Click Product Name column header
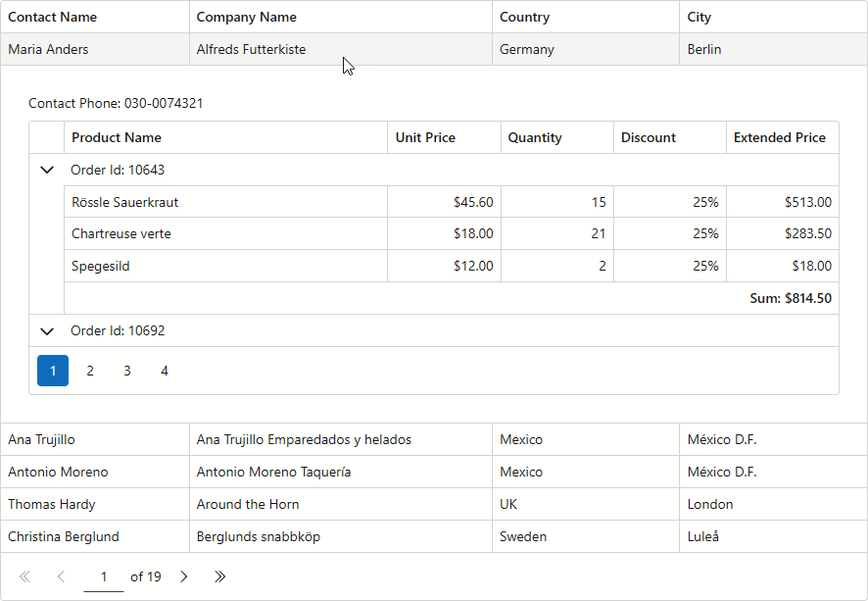The height and width of the screenshot is (601, 868). pos(226,137)
